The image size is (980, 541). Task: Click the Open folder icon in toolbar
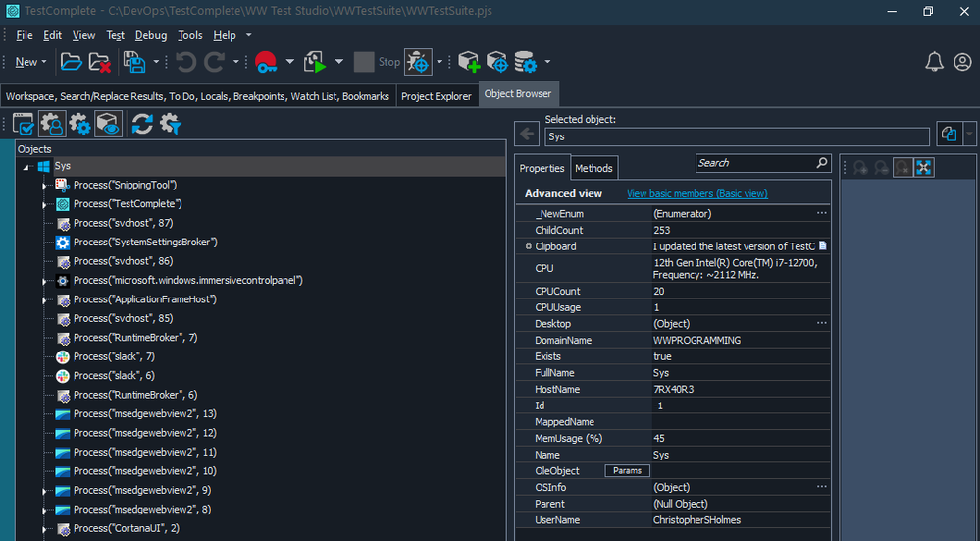tap(72, 62)
